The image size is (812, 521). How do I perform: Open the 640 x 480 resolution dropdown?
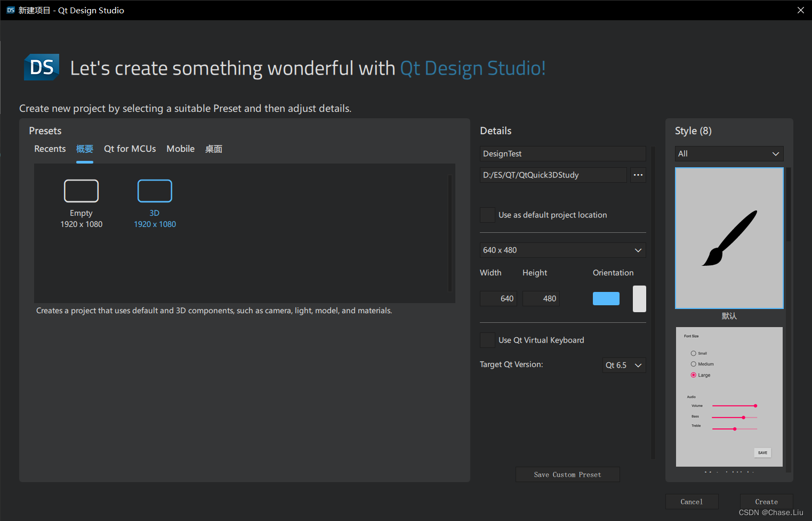(x=562, y=250)
